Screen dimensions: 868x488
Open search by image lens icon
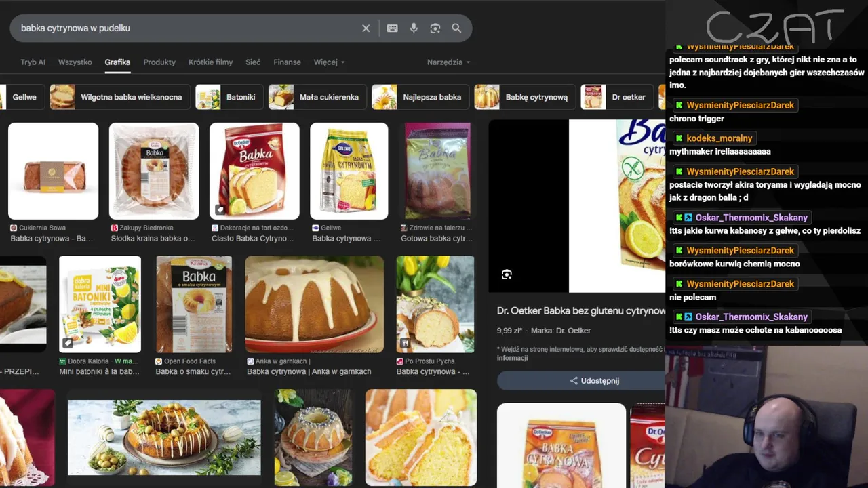[x=435, y=28]
